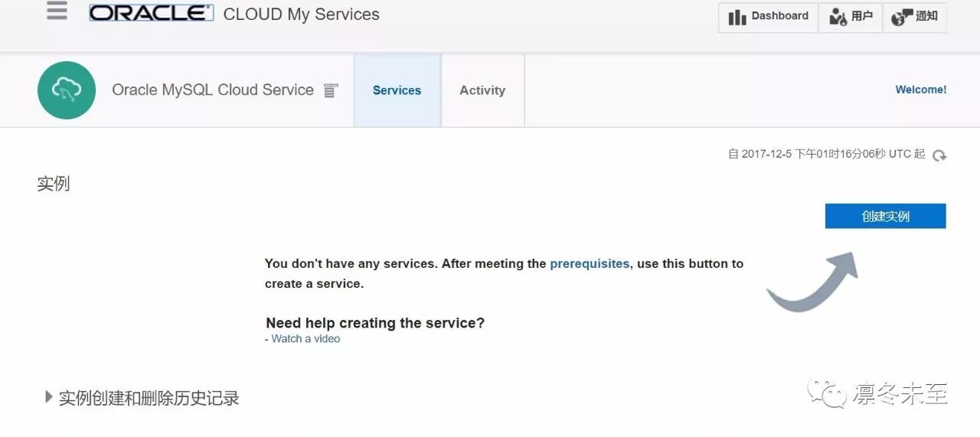The image size is (980, 437).
Task: Open the Watch a video link
Action: point(305,338)
